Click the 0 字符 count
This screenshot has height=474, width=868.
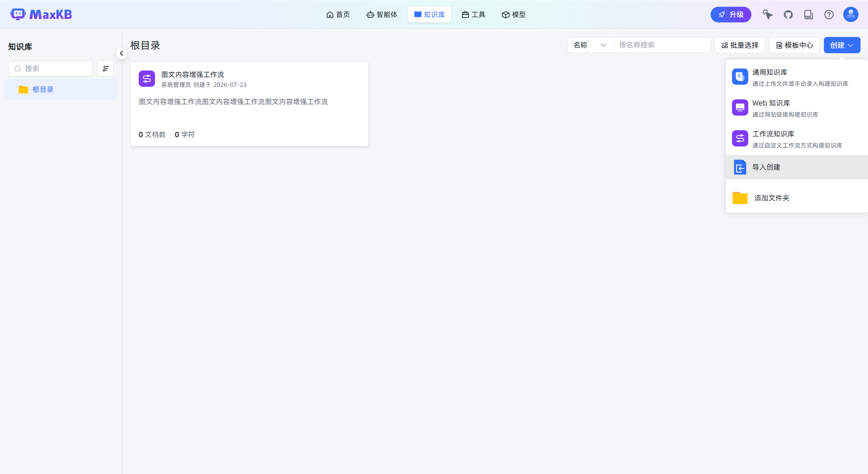click(x=185, y=135)
